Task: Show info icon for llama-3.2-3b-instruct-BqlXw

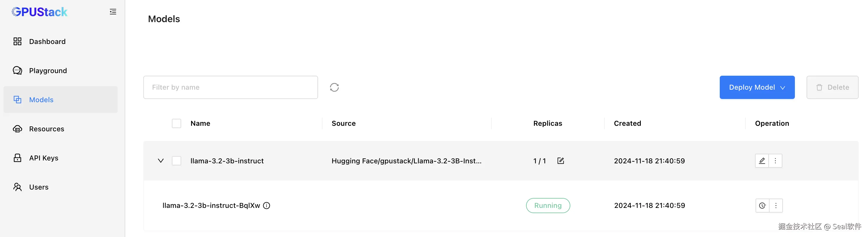Action: [267, 205]
